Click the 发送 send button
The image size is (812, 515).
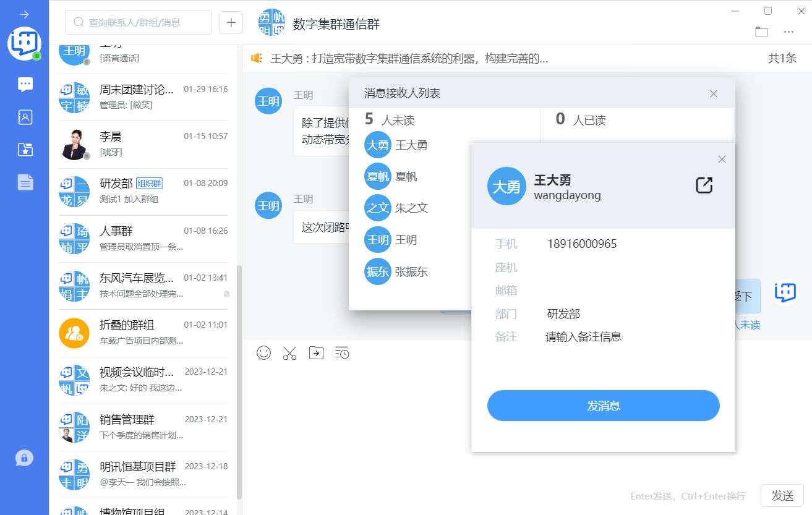pyautogui.click(x=782, y=496)
